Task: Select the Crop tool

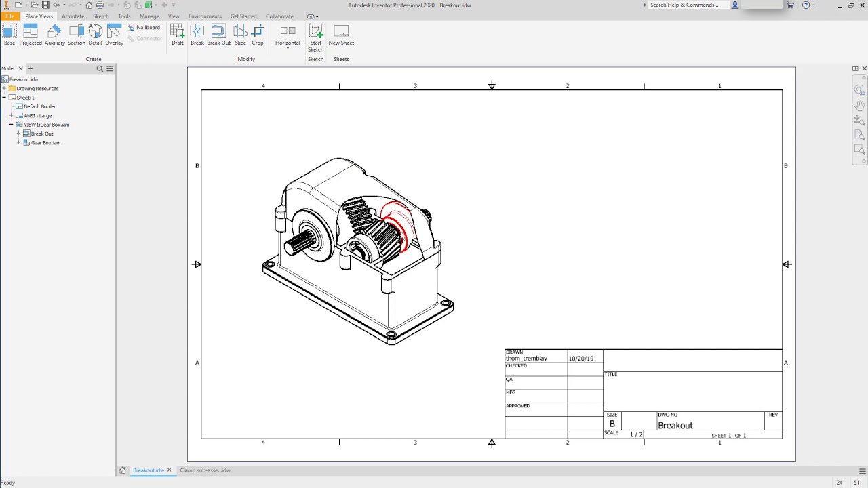Action: [x=258, y=35]
